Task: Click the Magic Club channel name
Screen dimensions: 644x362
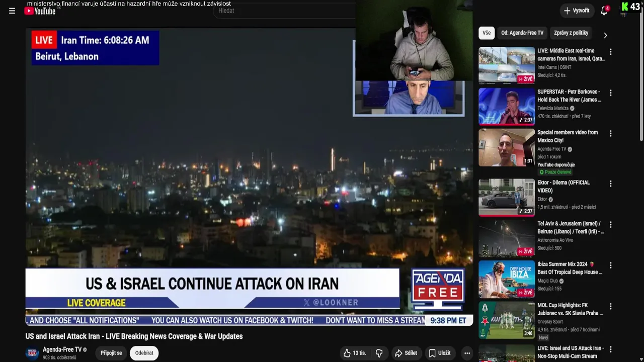Action: pyautogui.click(x=547, y=281)
